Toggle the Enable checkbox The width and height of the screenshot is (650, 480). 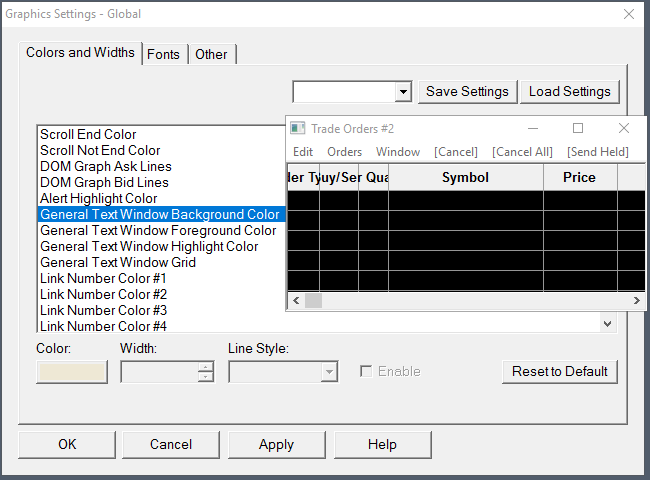[x=366, y=371]
